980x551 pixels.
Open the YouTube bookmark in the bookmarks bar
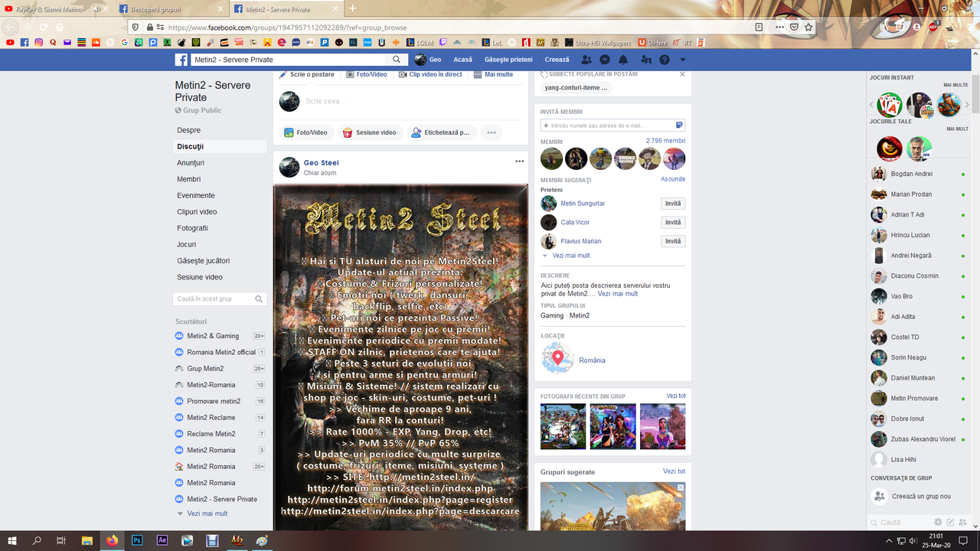(10, 43)
